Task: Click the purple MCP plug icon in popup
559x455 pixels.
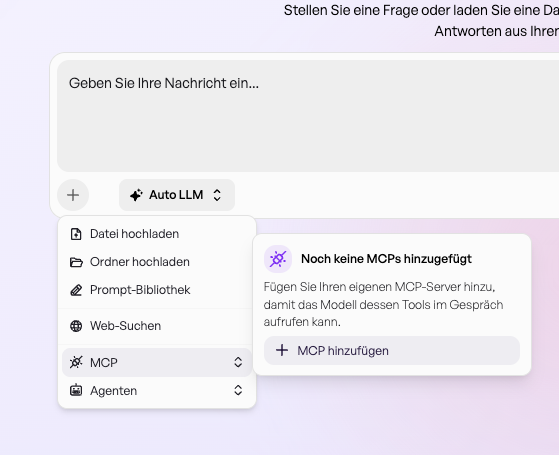Action: click(278, 259)
